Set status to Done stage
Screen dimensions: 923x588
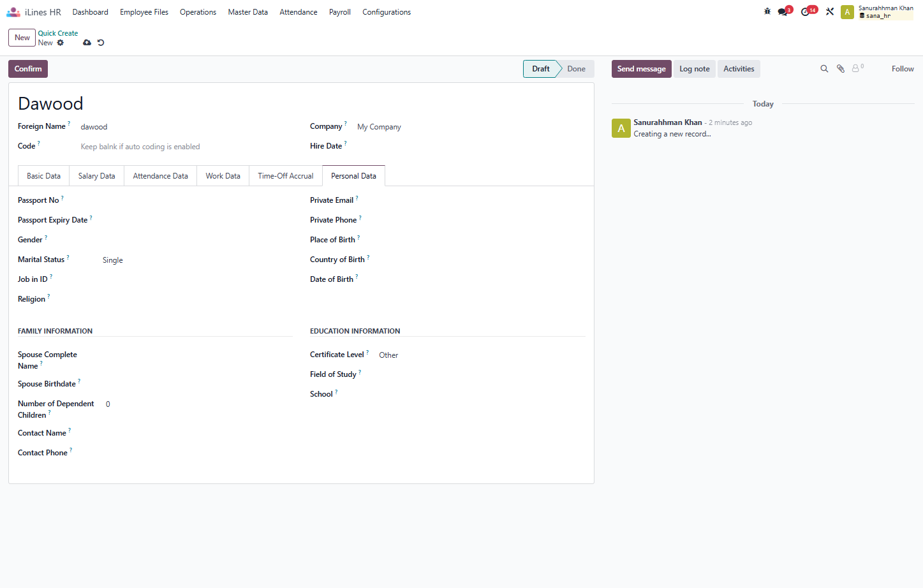(577, 69)
